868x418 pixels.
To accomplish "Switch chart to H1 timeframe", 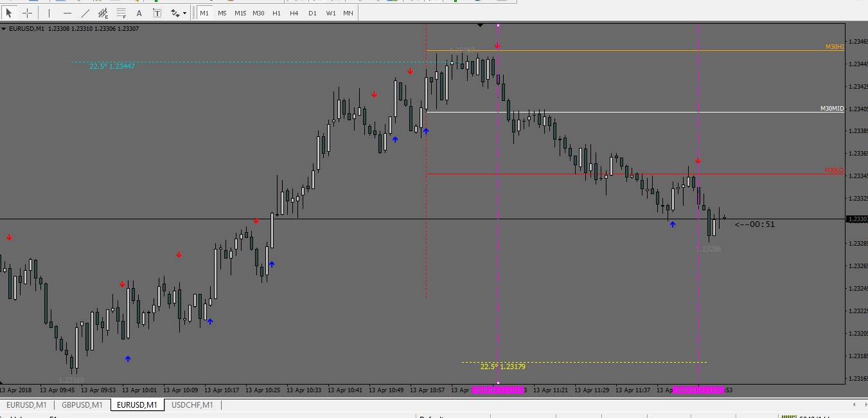I will click(x=276, y=13).
